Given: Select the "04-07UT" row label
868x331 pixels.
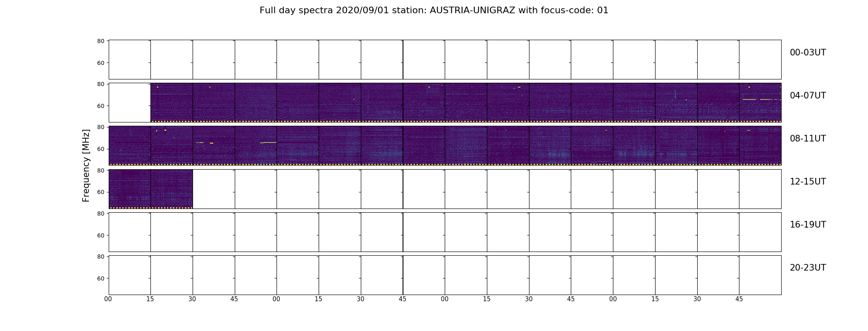Looking at the screenshot, I should tap(808, 96).
